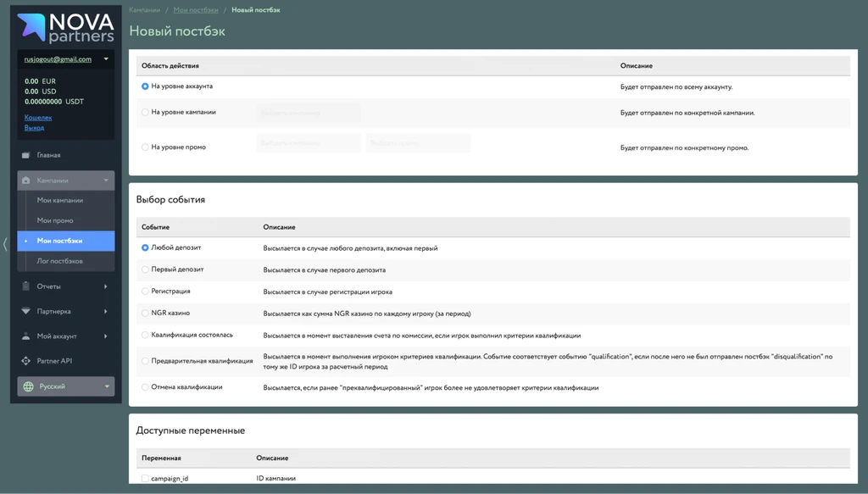The height and width of the screenshot is (494, 868).
Task: Click the Кампании briefcase icon
Action: tap(25, 180)
